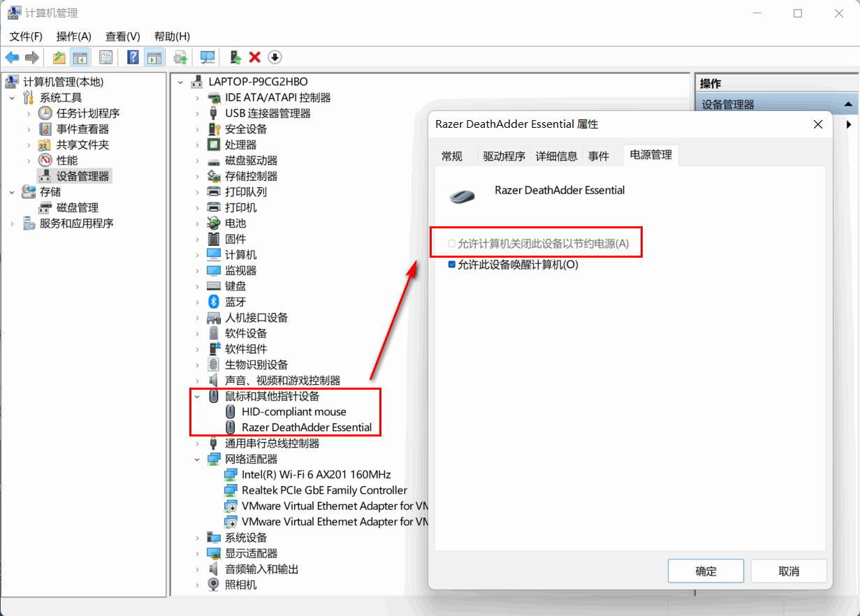Select Realtek PCIe GbE Family Controller

[324, 490]
